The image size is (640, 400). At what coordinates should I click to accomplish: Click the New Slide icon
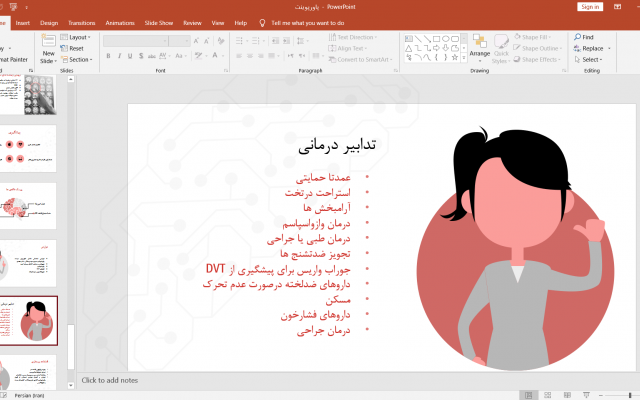point(48,41)
